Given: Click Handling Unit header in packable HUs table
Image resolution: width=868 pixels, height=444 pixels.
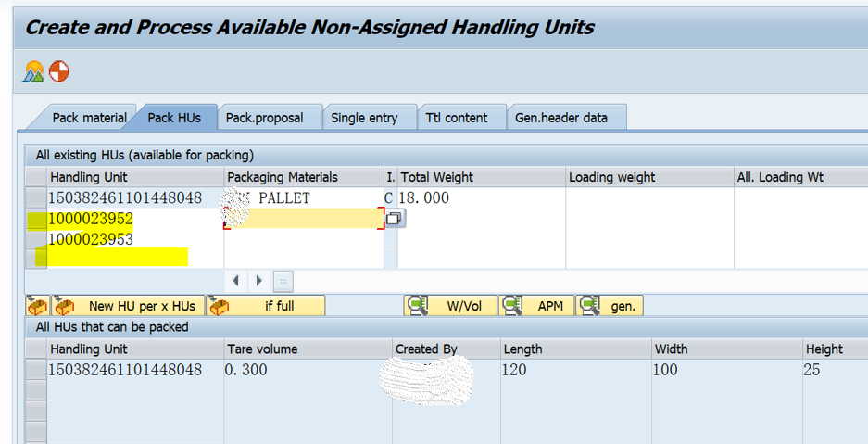Looking at the screenshot, I should coord(135,349).
